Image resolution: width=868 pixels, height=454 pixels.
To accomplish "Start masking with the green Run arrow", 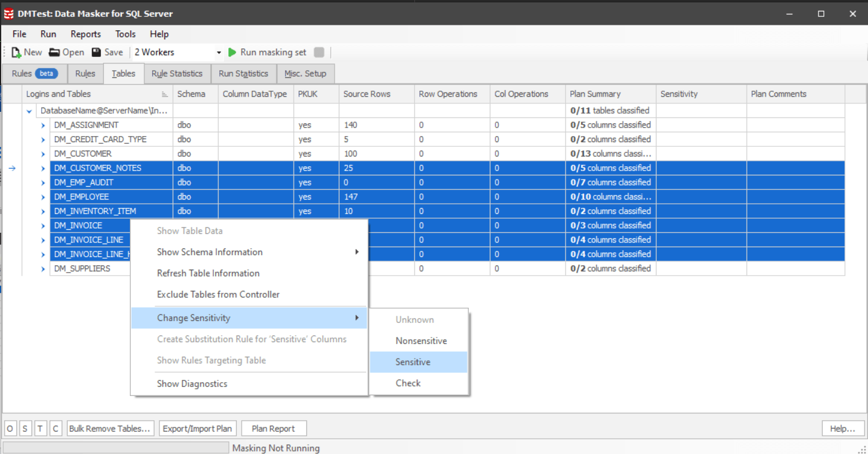I will click(x=232, y=52).
